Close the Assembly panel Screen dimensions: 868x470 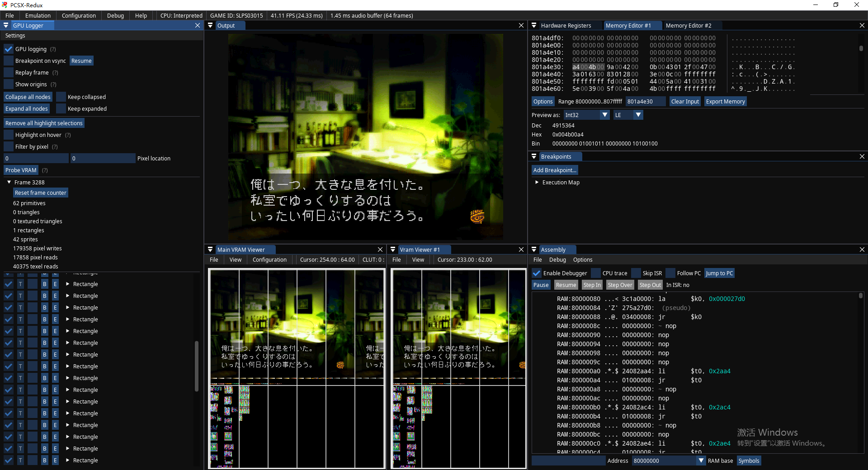(862, 250)
